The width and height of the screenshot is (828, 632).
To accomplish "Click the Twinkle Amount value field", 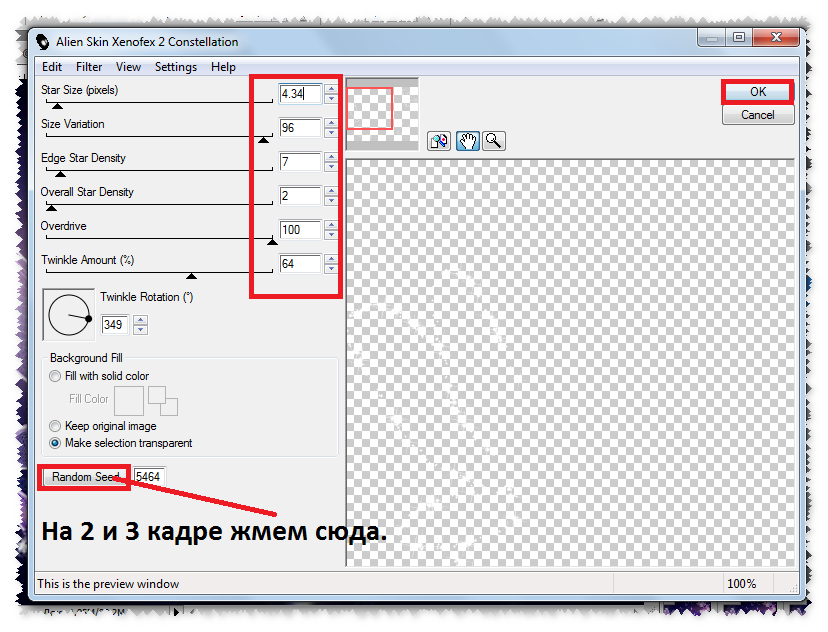I will (300, 263).
